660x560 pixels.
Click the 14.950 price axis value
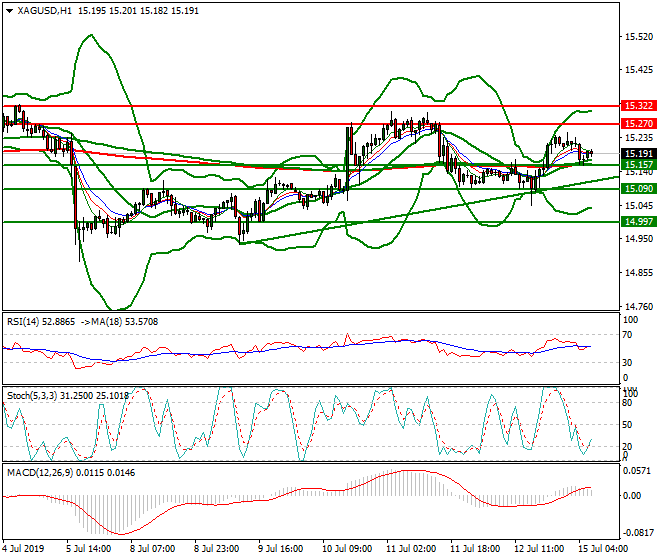(639, 239)
